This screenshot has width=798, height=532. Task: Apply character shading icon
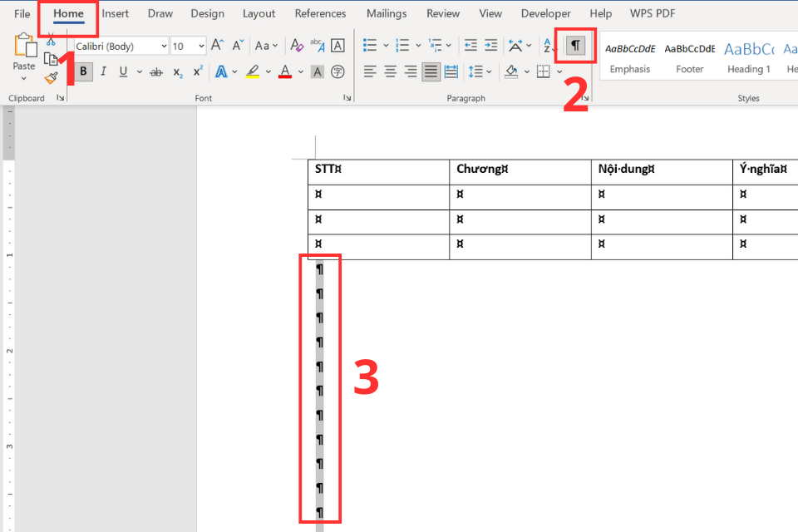pyautogui.click(x=318, y=71)
